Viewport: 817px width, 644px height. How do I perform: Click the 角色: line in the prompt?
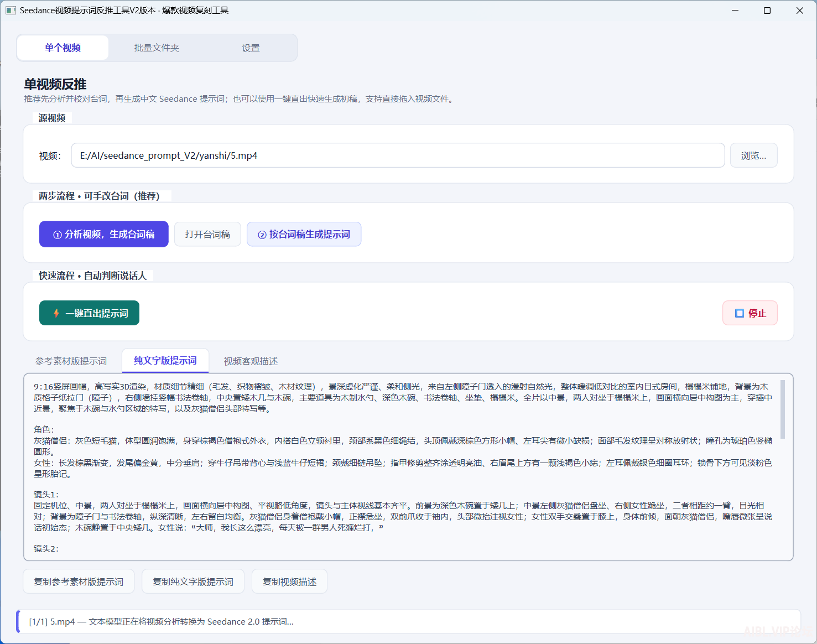click(44, 430)
